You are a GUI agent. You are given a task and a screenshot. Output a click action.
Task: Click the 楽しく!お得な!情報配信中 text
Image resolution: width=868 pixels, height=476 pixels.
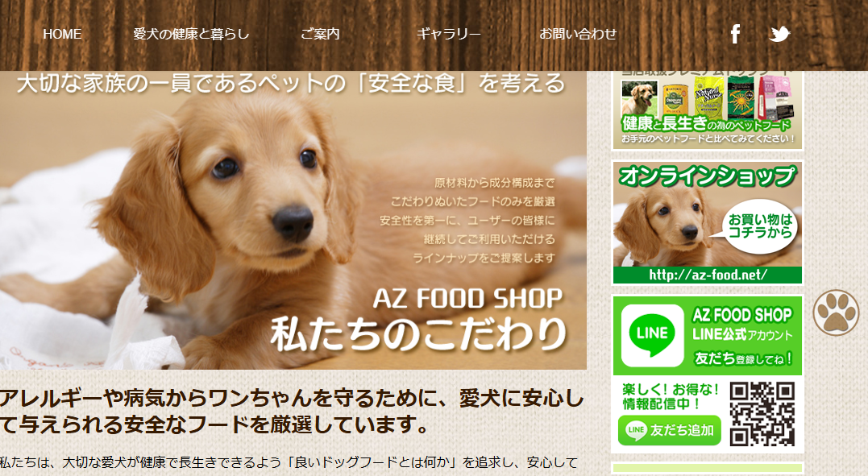[x=669, y=397]
